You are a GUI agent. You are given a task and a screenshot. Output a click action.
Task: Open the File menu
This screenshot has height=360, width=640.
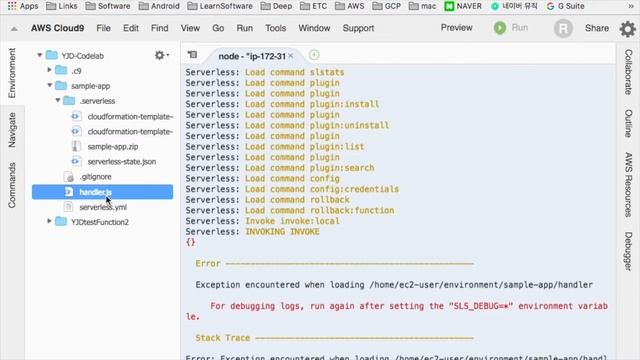[103, 28]
